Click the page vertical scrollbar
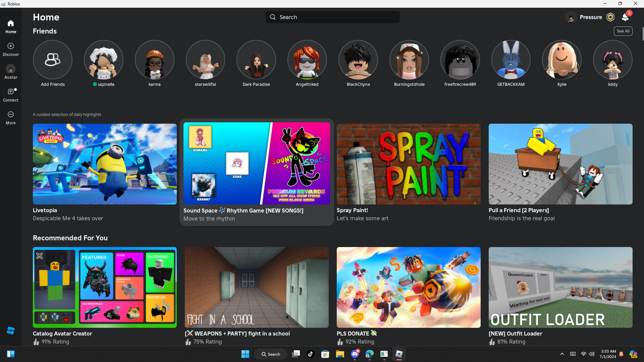Image resolution: width=644 pixels, height=362 pixels. (x=643, y=34)
